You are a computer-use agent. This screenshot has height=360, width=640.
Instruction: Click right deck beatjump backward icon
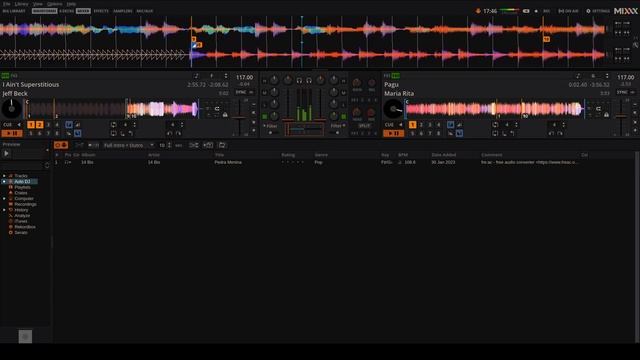[551, 133]
